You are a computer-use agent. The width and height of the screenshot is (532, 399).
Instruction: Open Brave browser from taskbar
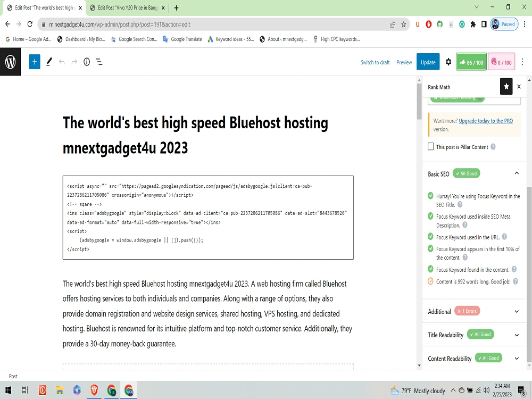(94, 390)
